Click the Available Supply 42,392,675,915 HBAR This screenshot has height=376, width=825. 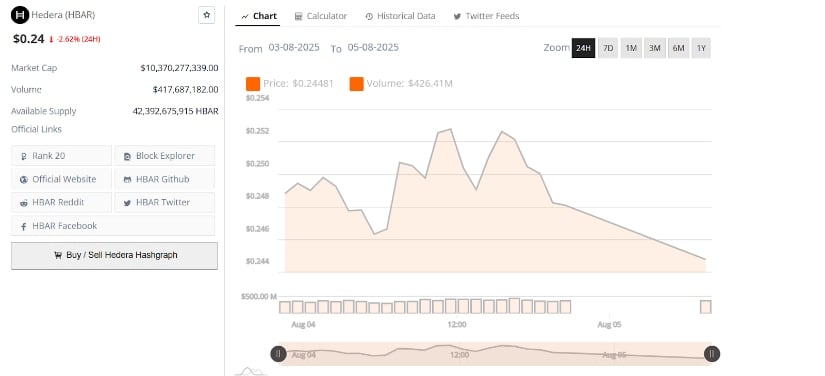click(175, 111)
